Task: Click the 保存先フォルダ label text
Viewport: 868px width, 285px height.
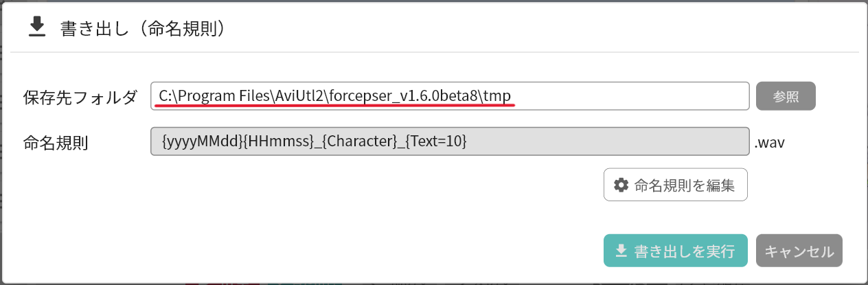Action: point(80,97)
